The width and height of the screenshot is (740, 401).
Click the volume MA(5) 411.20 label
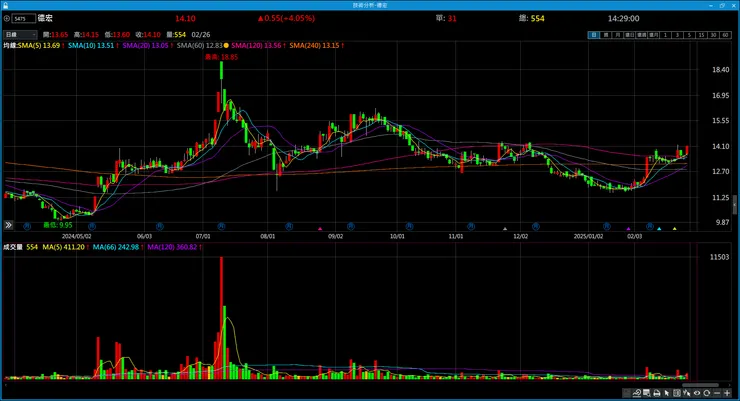click(x=64, y=247)
